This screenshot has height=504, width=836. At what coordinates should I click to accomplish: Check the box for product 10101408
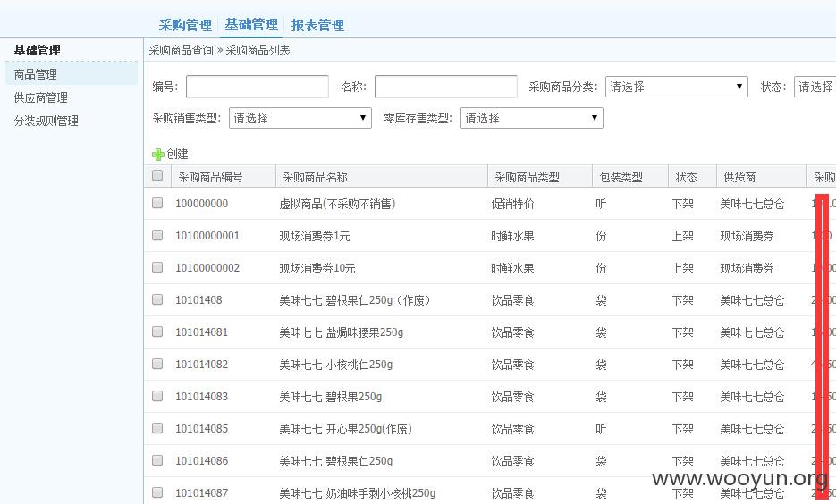pyautogui.click(x=157, y=299)
